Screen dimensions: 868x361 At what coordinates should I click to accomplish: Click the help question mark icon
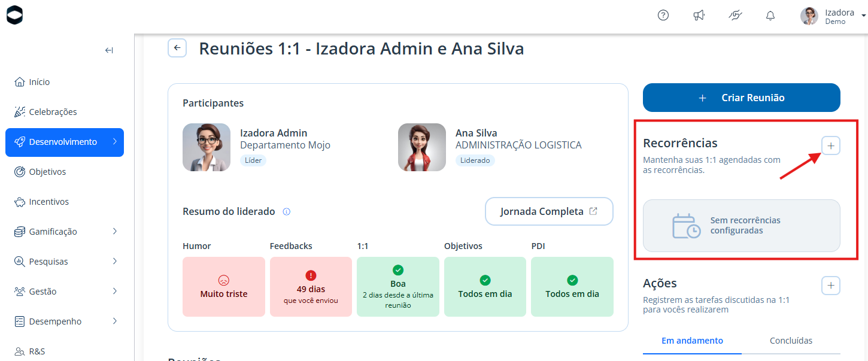click(663, 16)
